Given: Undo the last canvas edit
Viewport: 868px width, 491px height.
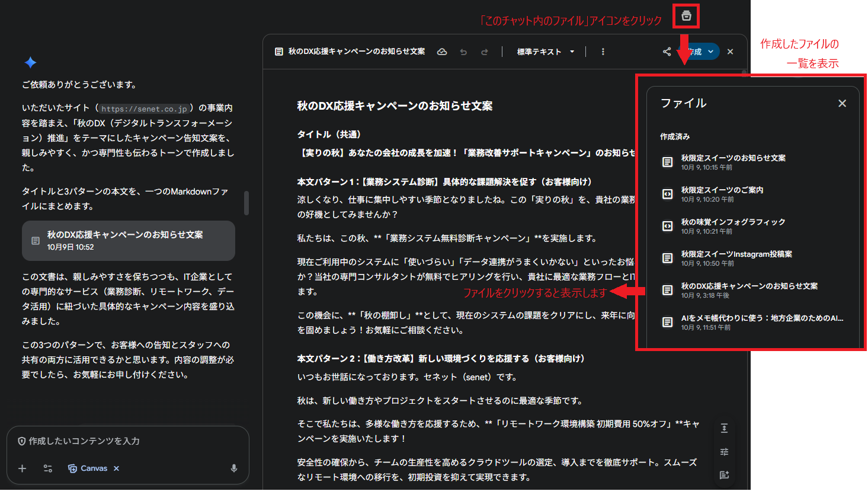Looking at the screenshot, I should [463, 52].
